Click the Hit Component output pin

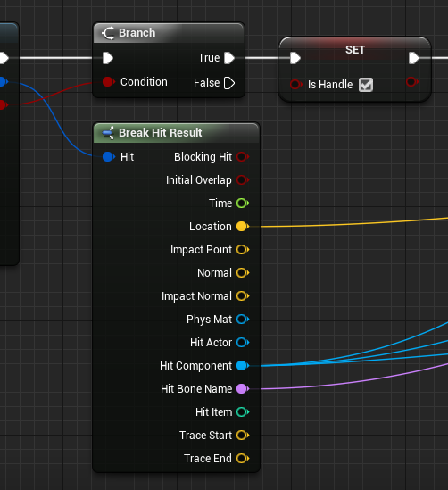click(243, 366)
